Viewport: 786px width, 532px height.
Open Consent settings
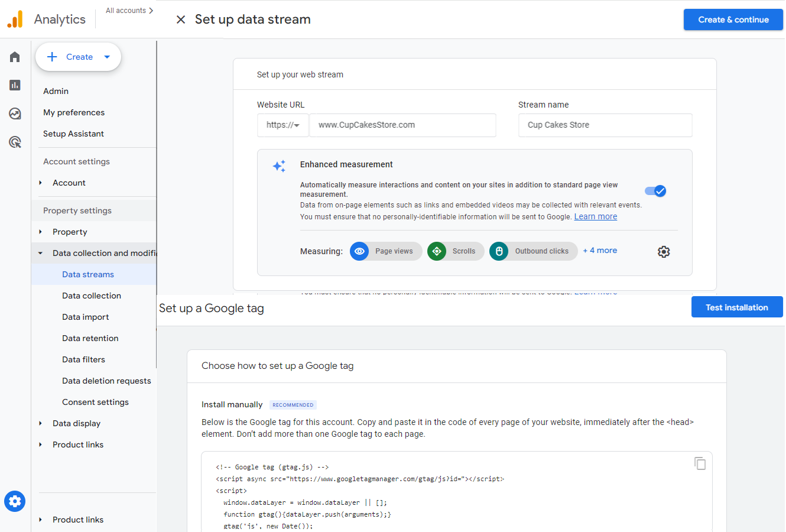coord(95,402)
